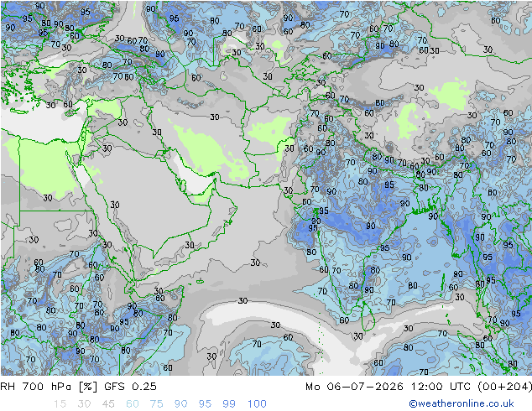Select legend value 45

[108, 404]
